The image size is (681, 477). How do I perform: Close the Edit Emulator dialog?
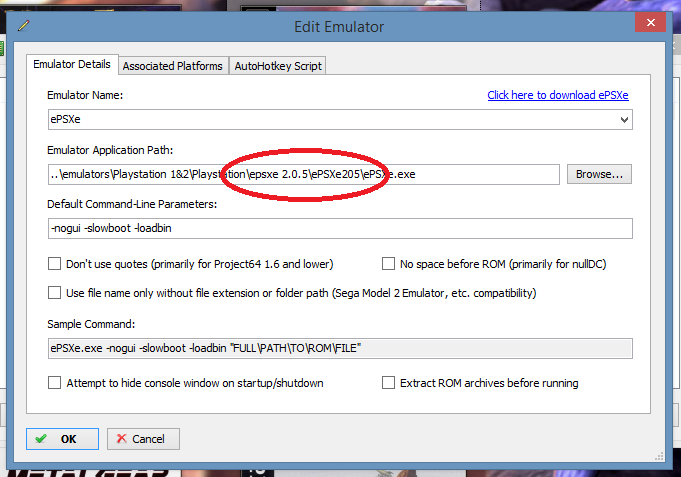click(x=650, y=22)
